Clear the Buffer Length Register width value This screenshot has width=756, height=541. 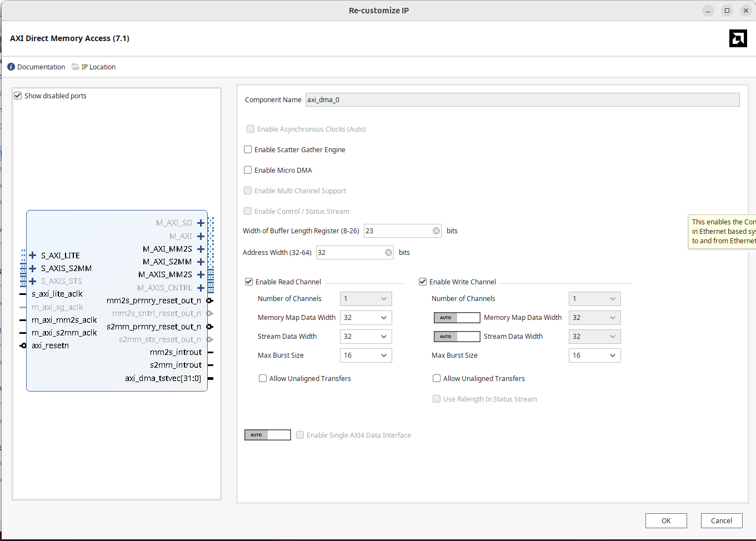click(x=436, y=231)
